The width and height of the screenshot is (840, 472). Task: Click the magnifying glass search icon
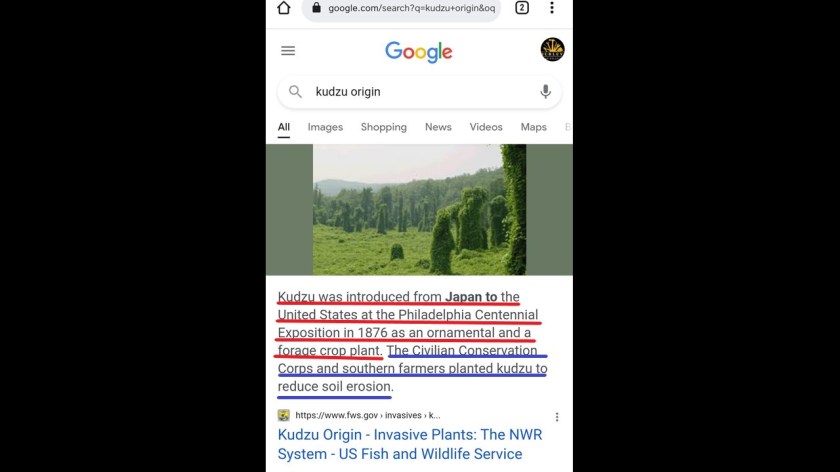click(295, 92)
